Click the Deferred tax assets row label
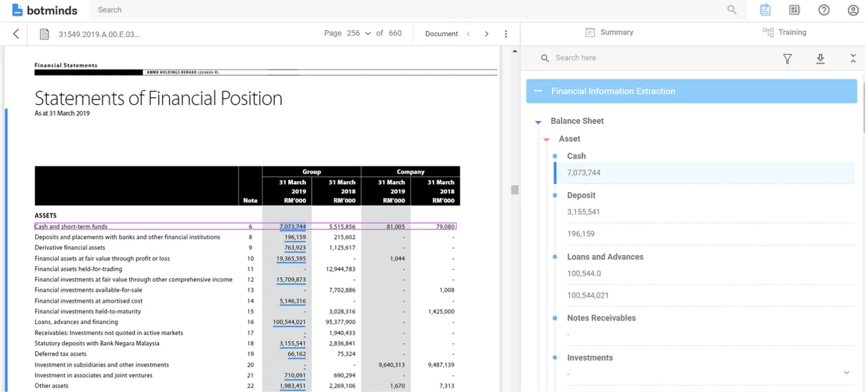Image resolution: width=868 pixels, height=392 pixels. [x=60, y=354]
